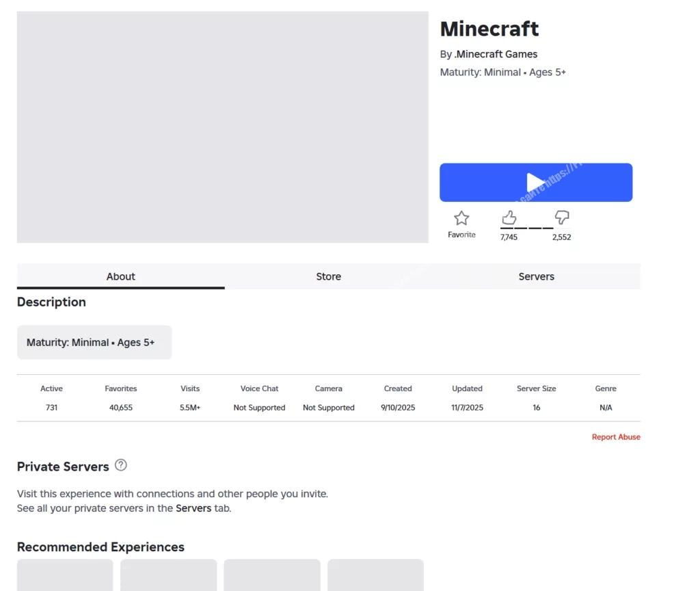Like the experience with thumbs up

[509, 218]
